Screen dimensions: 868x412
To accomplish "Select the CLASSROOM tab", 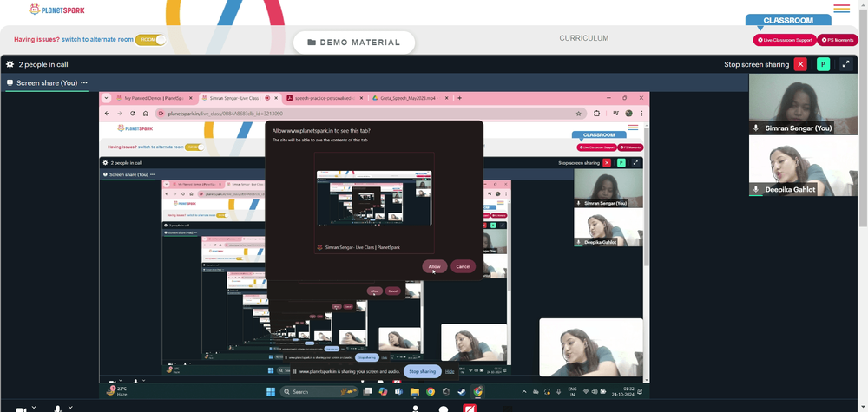I will (x=788, y=20).
